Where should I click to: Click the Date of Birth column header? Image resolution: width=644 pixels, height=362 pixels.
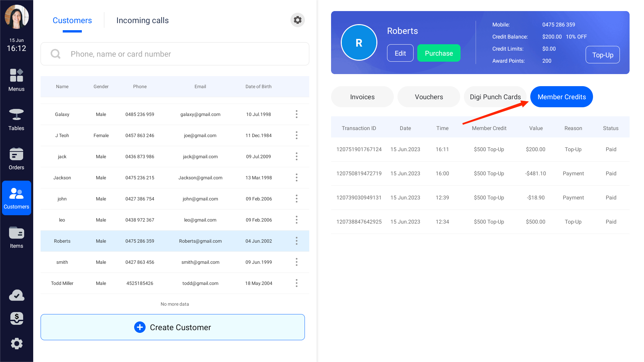coord(258,86)
